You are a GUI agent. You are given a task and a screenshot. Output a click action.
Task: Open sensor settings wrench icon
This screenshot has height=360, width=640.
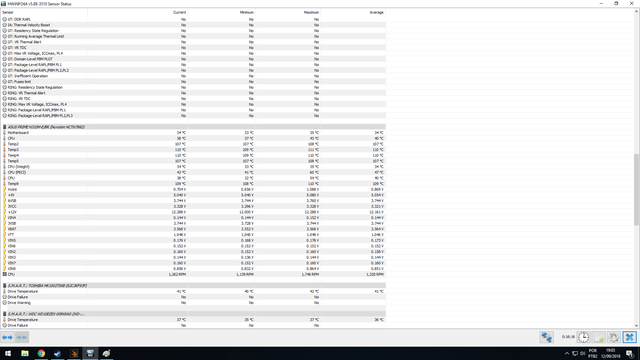(x=614, y=337)
